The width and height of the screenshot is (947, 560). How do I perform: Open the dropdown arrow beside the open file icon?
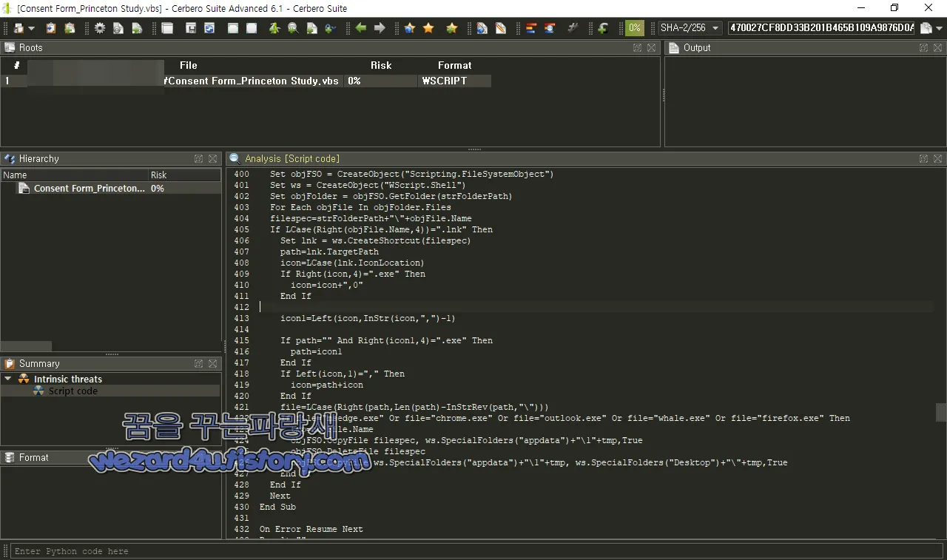[31, 29]
